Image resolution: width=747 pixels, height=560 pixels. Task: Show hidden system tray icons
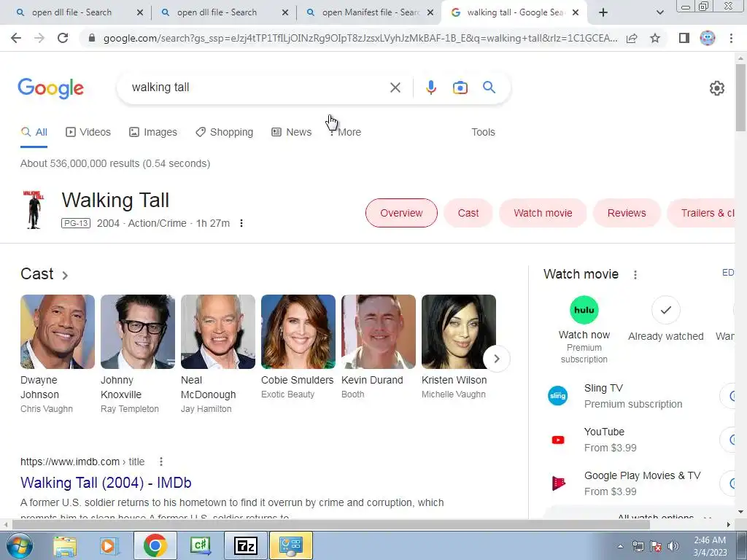tap(620, 546)
